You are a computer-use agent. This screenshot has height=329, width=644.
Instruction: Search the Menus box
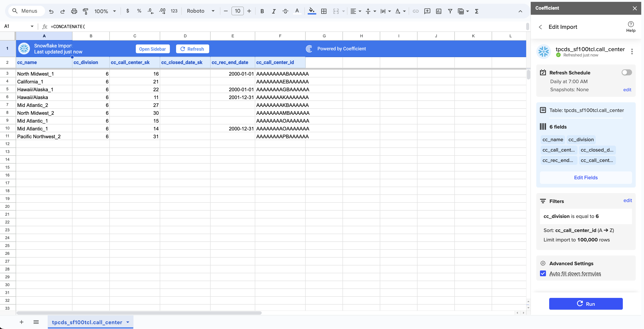(x=26, y=11)
